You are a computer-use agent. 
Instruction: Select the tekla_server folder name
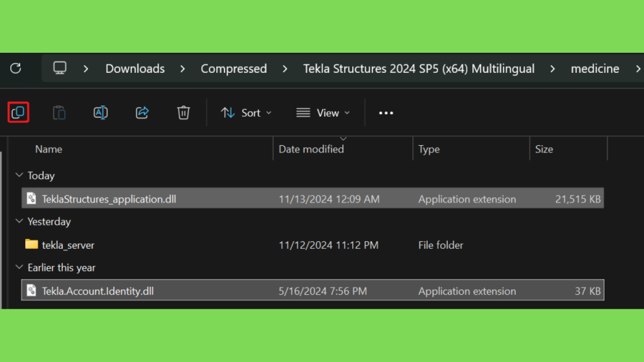[x=68, y=245]
